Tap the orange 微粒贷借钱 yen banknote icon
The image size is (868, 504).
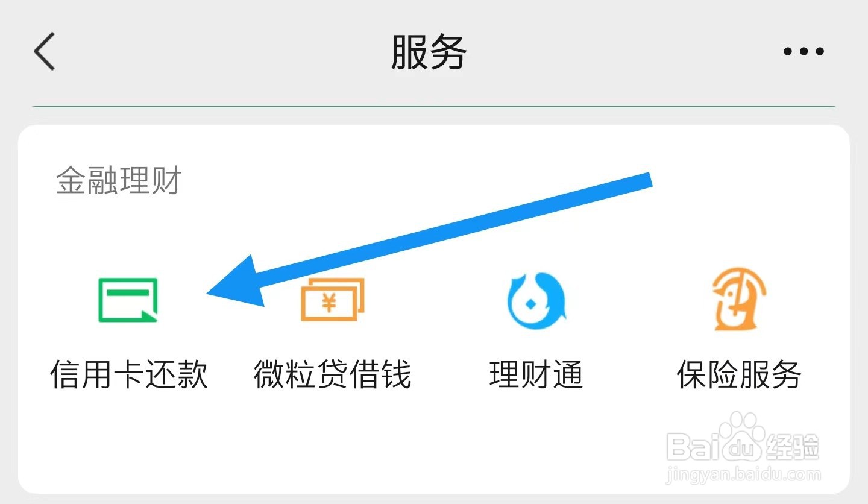[333, 299]
